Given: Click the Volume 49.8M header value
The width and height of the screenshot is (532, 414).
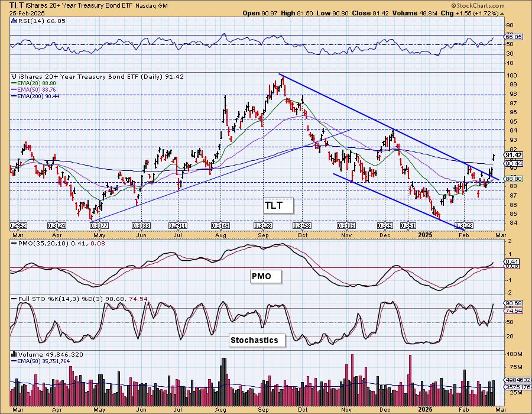Looking at the screenshot, I should pyautogui.click(x=414, y=13).
